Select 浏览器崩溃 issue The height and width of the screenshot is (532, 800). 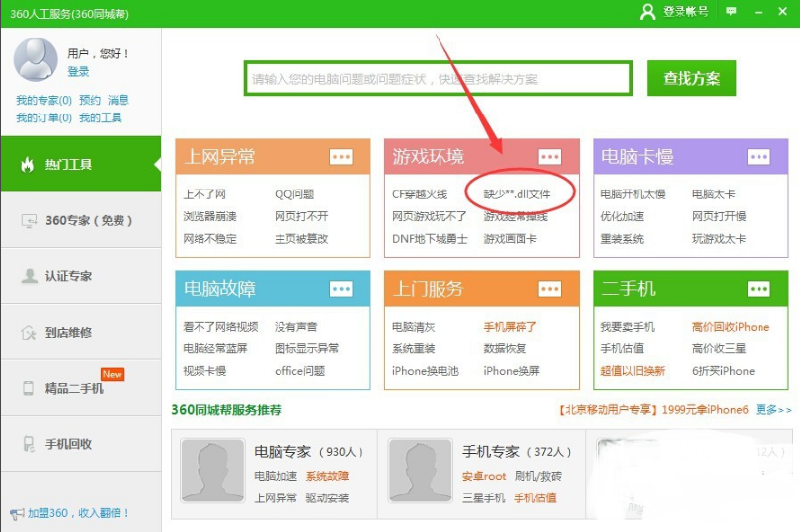[209, 216]
